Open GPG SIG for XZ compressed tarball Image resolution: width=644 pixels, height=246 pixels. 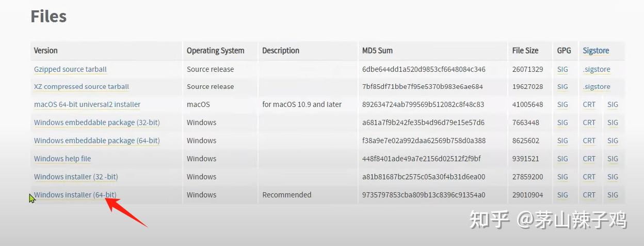click(x=562, y=87)
